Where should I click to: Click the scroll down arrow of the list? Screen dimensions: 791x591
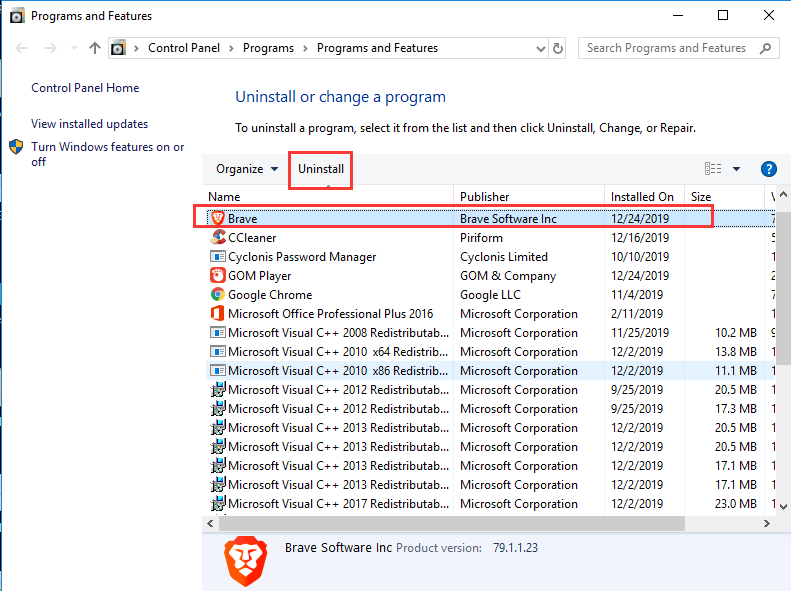click(x=783, y=506)
